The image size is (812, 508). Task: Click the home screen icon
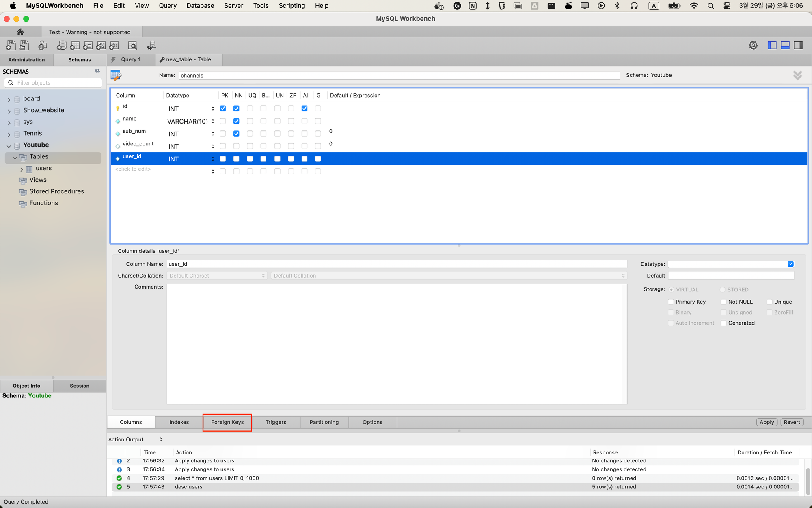point(20,32)
